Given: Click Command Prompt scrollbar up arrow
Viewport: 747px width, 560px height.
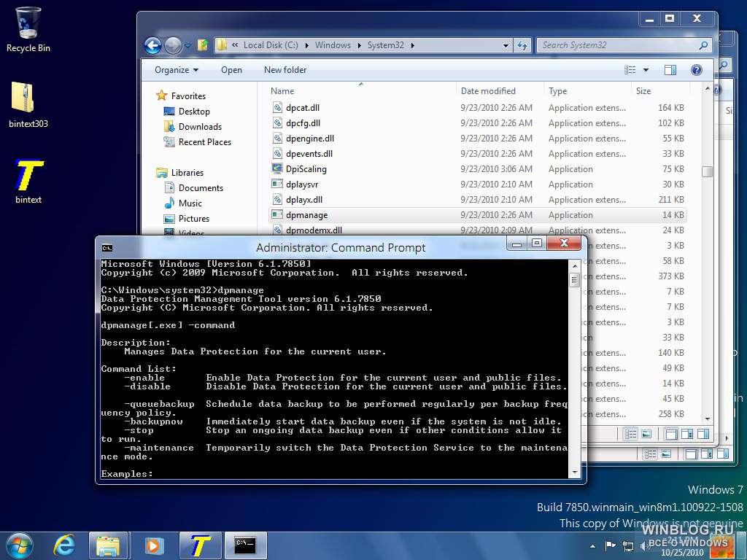Looking at the screenshot, I should click(575, 265).
